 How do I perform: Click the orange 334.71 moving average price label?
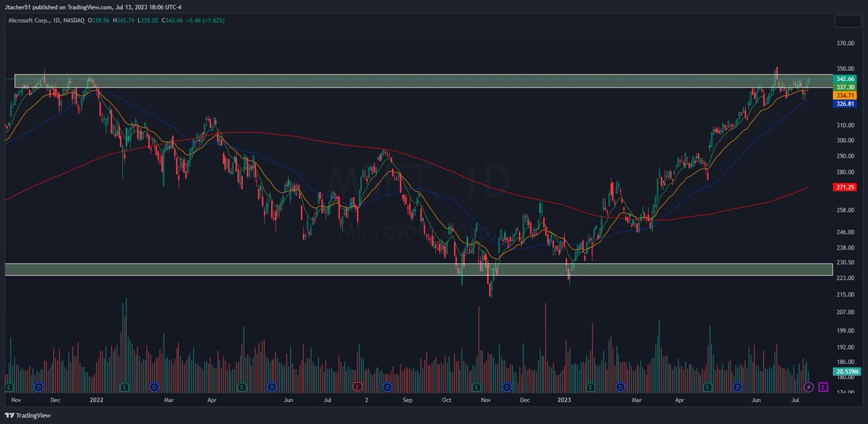coord(846,95)
